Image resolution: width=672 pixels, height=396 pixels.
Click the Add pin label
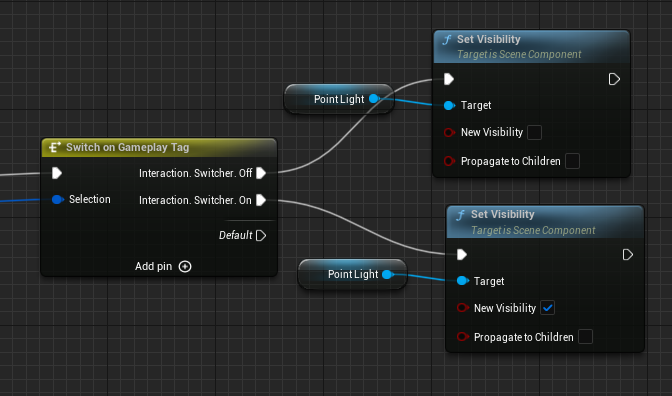[x=153, y=267]
